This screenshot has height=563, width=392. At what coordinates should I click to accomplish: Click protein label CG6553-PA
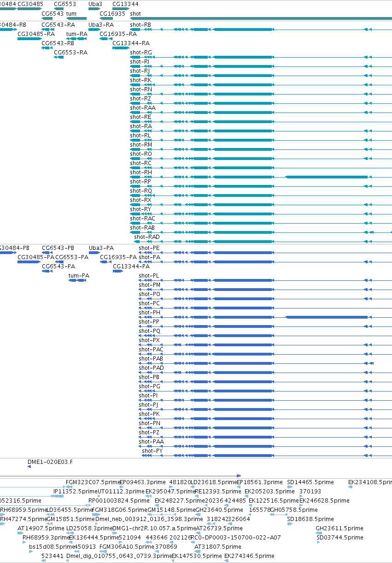(x=72, y=257)
